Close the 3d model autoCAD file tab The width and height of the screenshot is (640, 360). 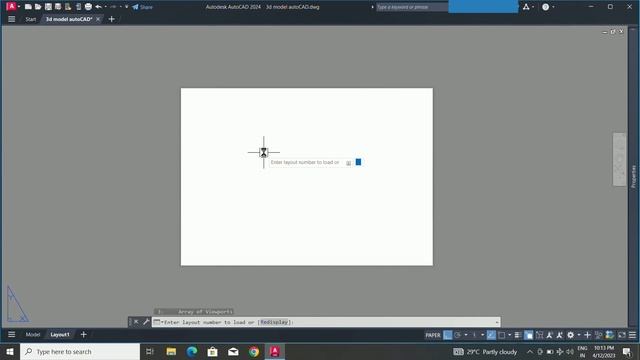(98, 19)
